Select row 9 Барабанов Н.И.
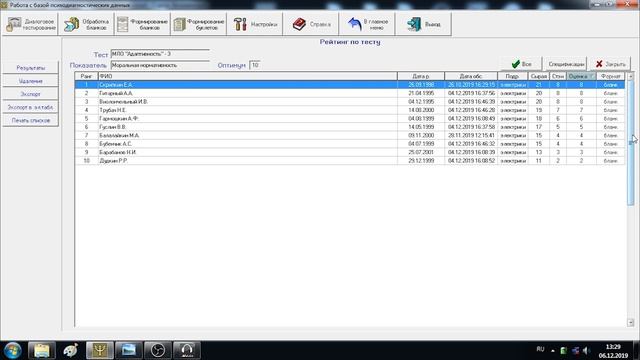640x360 pixels. [x=350, y=152]
